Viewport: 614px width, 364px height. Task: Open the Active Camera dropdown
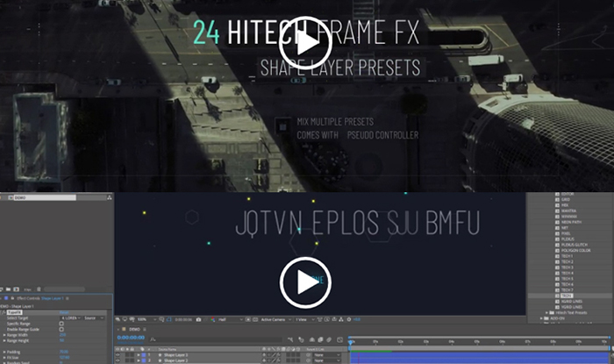tap(276, 319)
